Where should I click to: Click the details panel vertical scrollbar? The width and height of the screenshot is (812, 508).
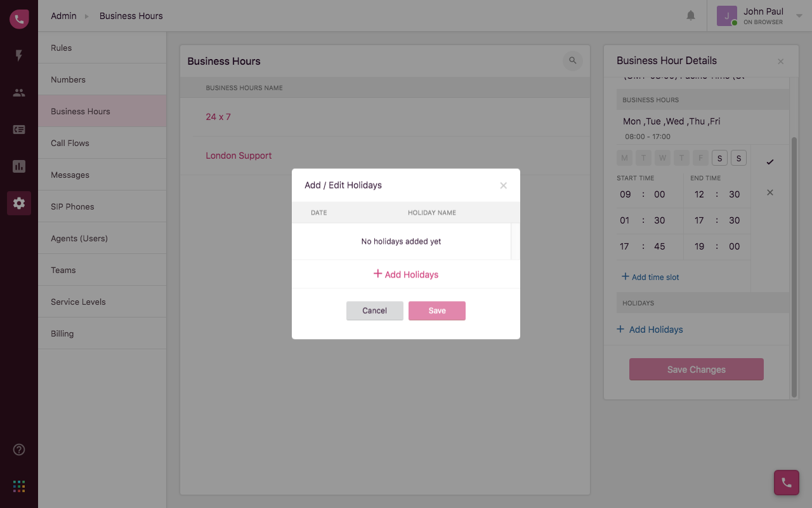[x=794, y=267]
